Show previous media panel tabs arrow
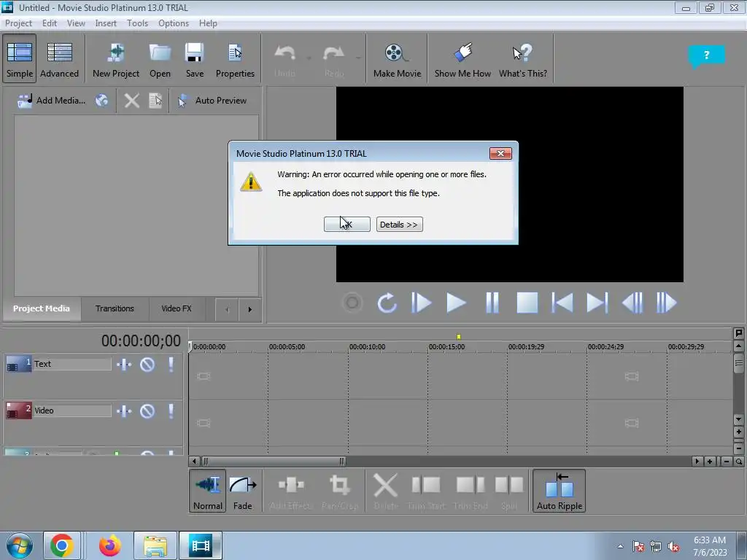This screenshot has height=560, width=747. (x=227, y=309)
